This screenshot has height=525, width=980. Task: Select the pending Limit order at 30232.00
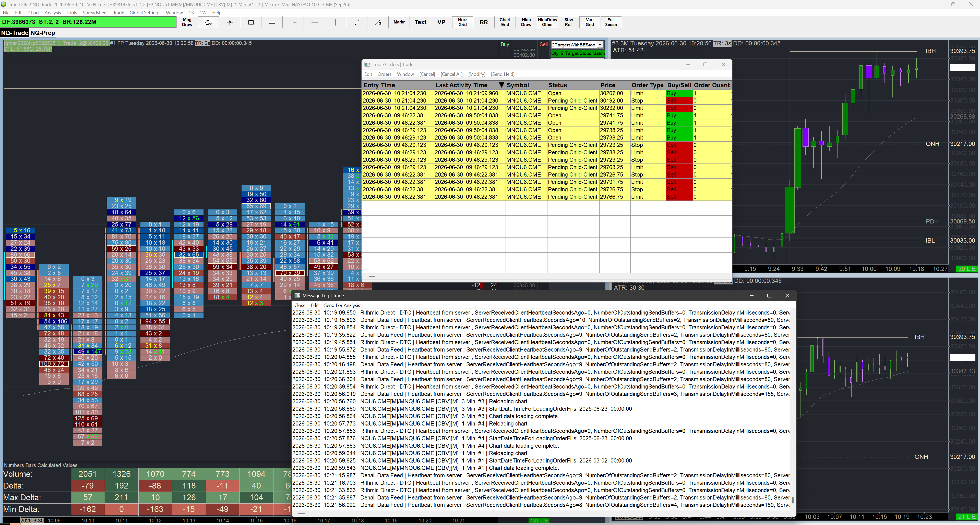[547, 108]
